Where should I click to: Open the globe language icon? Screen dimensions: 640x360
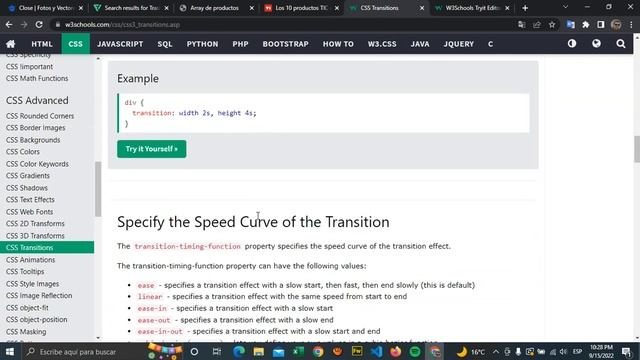(596, 43)
